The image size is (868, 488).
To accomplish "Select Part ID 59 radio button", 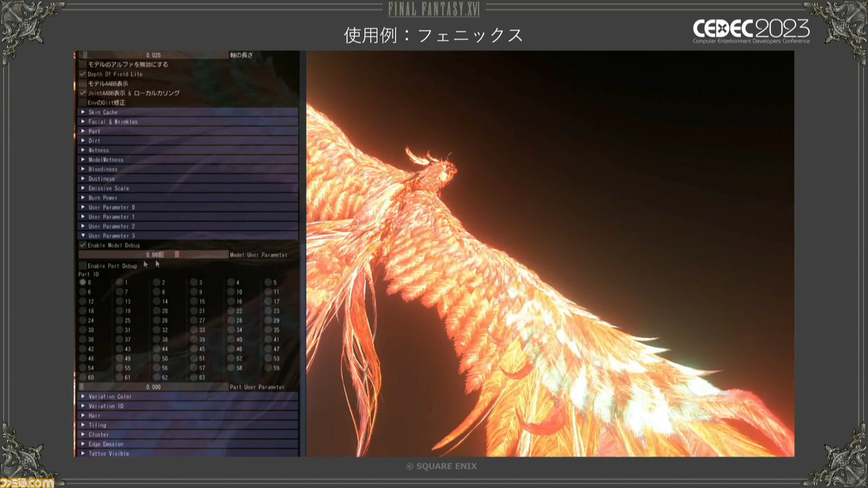I will click(x=269, y=367).
